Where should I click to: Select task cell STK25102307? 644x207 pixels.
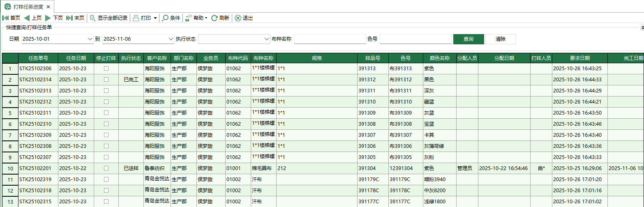(x=38, y=157)
